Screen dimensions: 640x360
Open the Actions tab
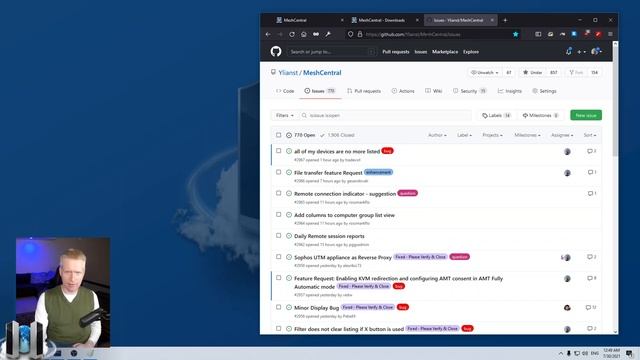[x=403, y=91]
